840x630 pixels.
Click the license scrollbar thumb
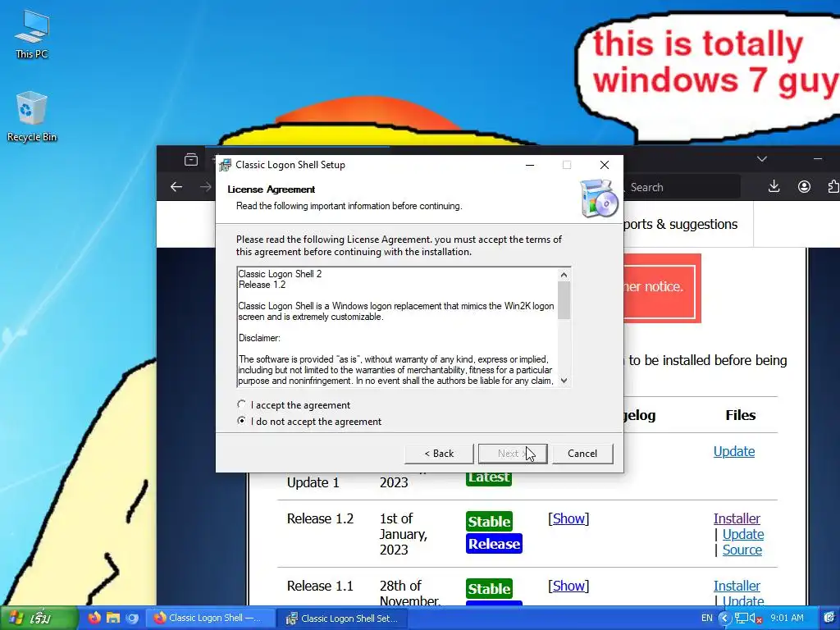point(564,300)
